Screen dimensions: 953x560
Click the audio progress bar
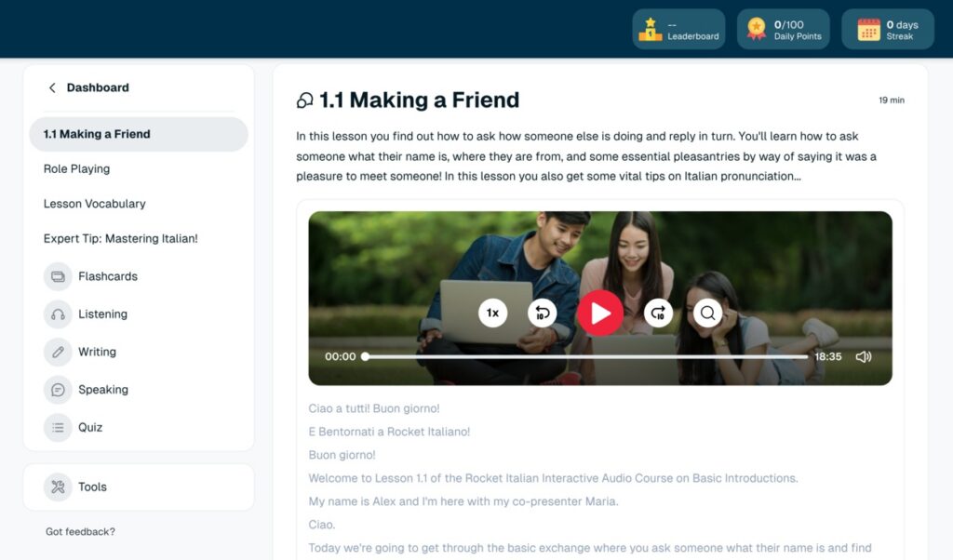(x=586, y=356)
